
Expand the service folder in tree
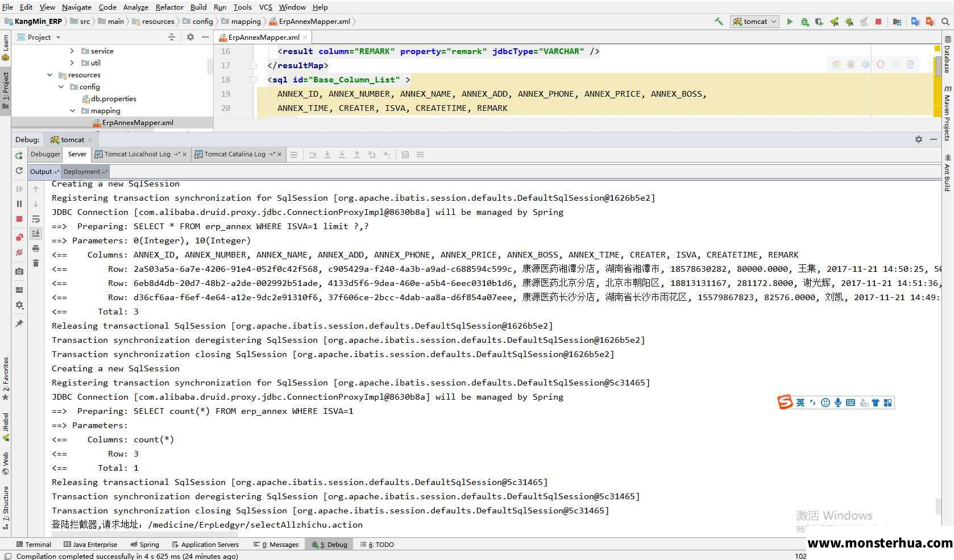click(72, 51)
